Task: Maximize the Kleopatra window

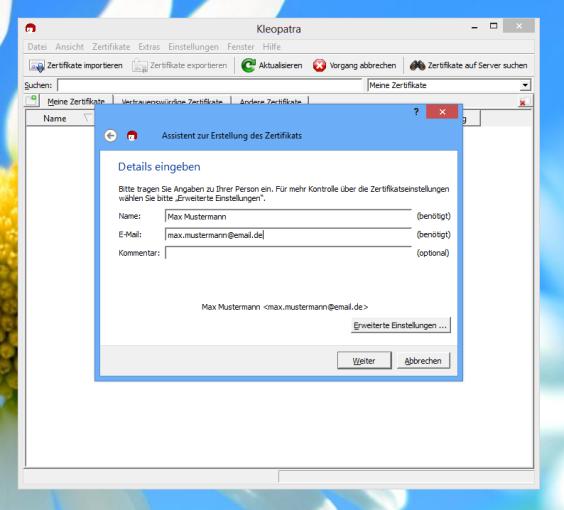Action: pyautogui.click(x=494, y=26)
